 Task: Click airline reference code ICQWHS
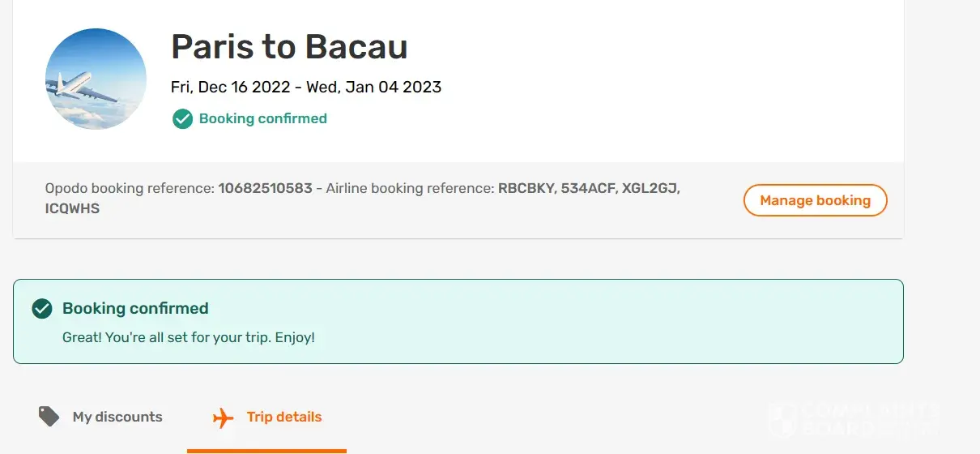72,208
